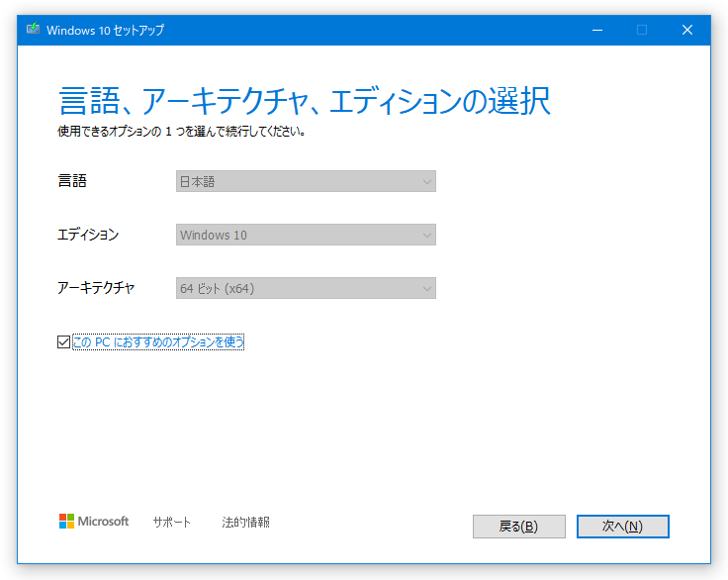Viewport: 728px width, 580px height.
Task: Minimize the Windows 10 セットアップ window
Action: click(597, 31)
